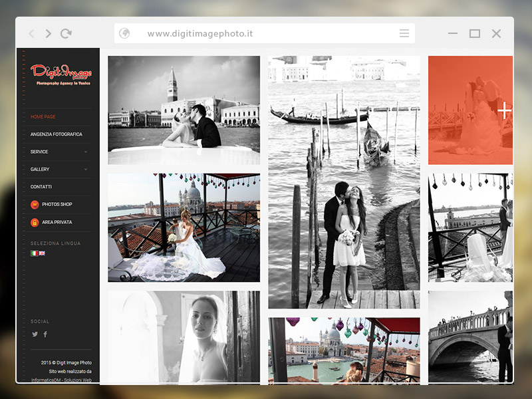The image size is (532, 399).
Task: Click the browser back arrow
Action: pos(31,34)
